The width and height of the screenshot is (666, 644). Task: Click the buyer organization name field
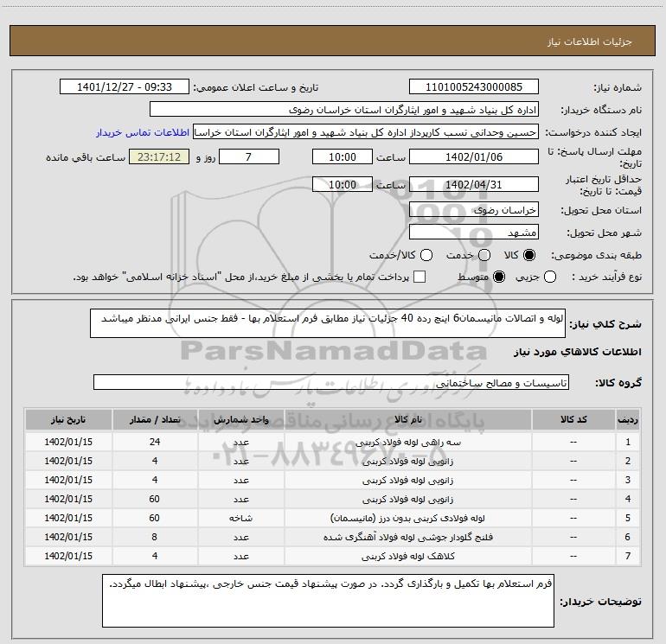pyautogui.click(x=344, y=110)
